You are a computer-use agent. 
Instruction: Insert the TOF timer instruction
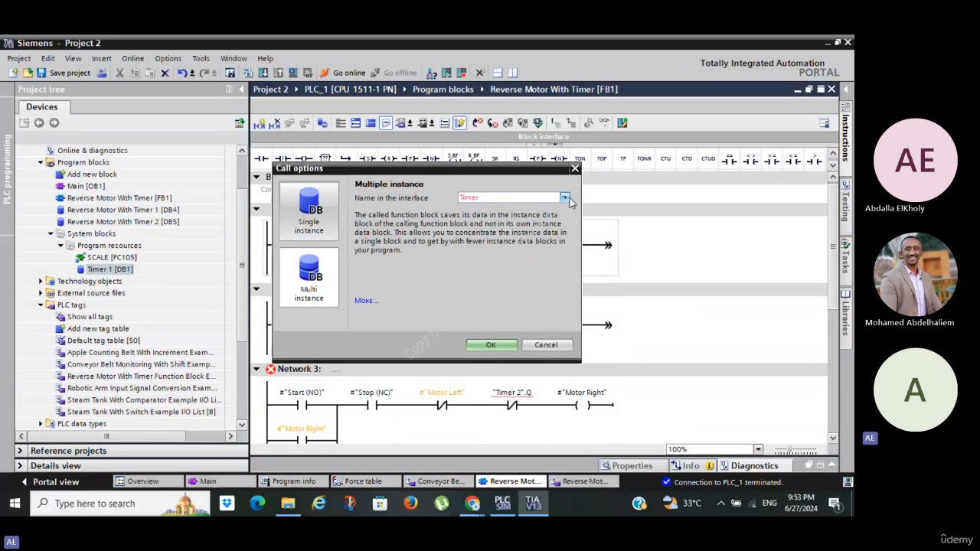pyautogui.click(x=602, y=159)
